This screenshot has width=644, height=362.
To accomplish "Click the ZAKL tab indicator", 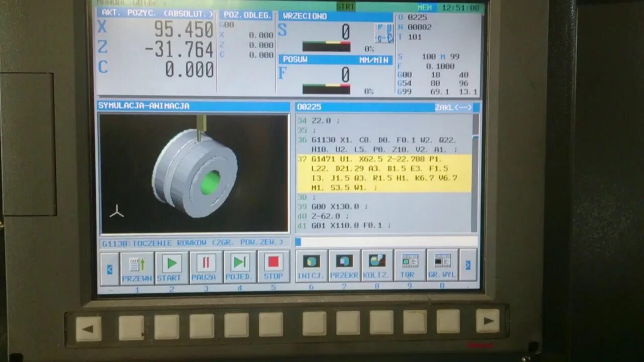I will point(453,107).
